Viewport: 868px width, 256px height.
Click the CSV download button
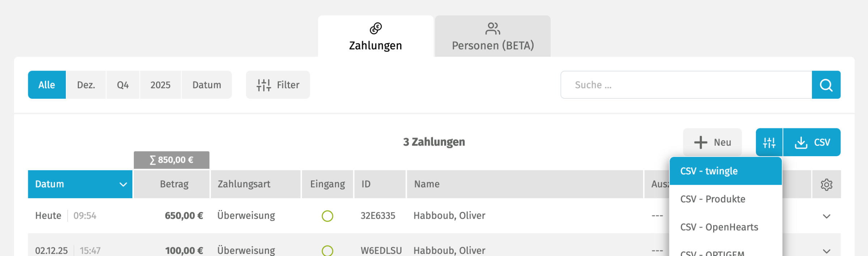click(812, 142)
